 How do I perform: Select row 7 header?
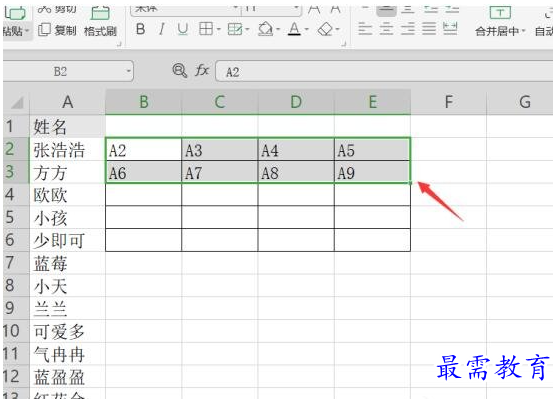pos(16,263)
